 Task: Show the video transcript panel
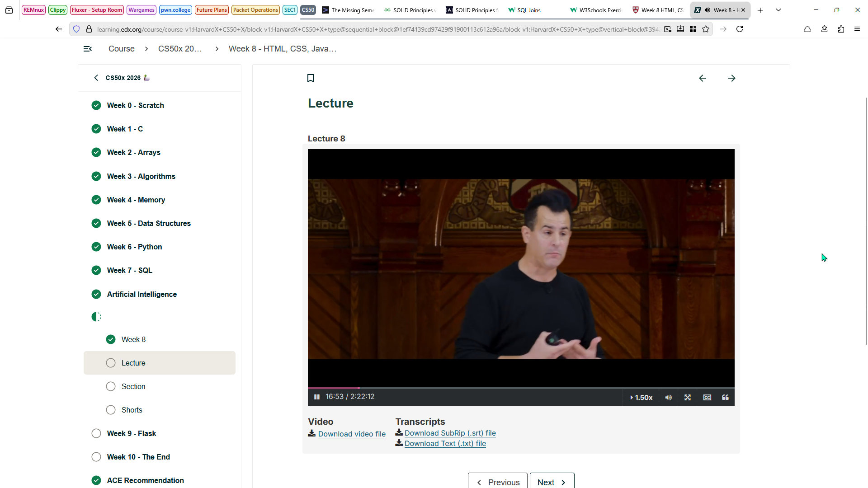pyautogui.click(x=725, y=398)
